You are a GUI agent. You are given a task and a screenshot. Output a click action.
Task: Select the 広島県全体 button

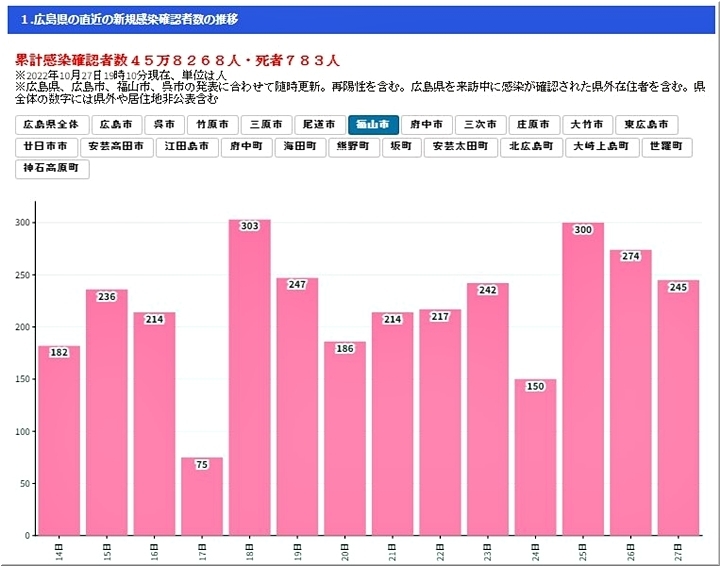(x=51, y=125)
